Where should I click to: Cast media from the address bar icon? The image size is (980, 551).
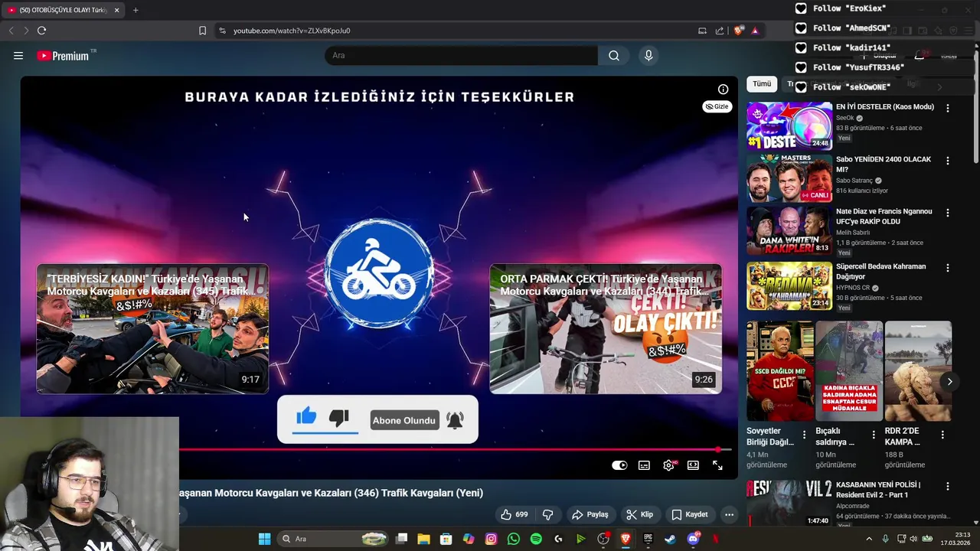click(702, 31)
